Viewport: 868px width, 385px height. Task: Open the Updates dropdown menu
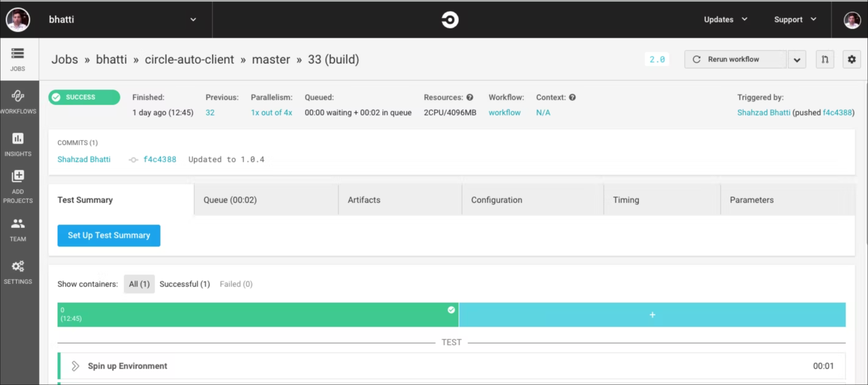(x=726, y=20)
